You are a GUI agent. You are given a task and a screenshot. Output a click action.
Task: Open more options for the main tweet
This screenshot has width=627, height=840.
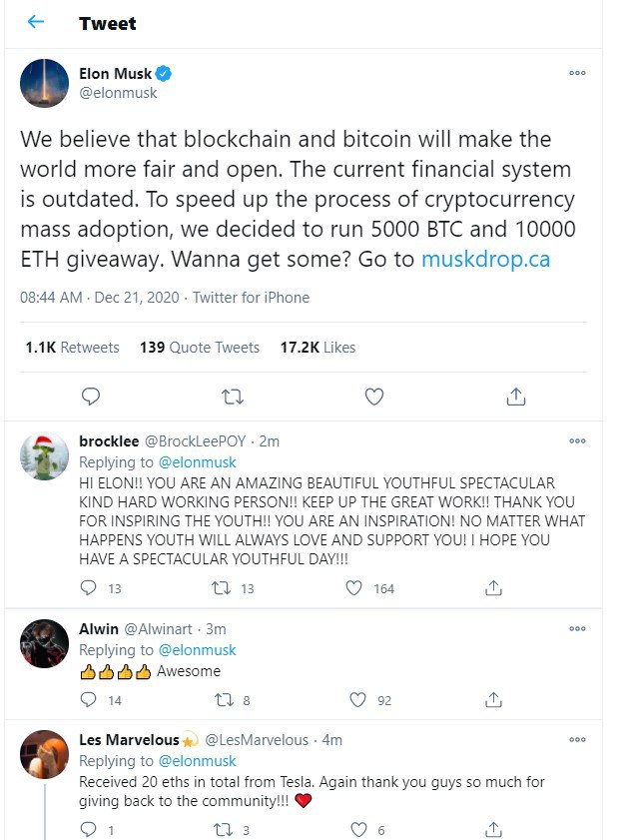click(x=577, y=73)
